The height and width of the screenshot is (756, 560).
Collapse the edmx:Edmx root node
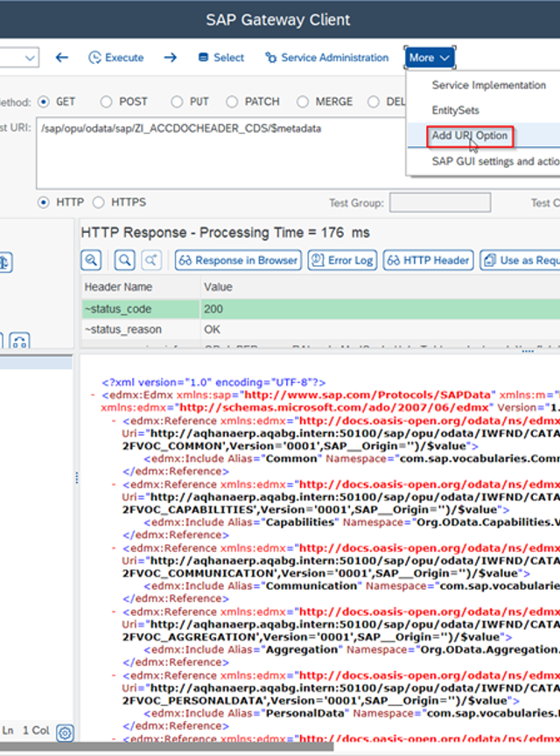(x=93, y=395)
